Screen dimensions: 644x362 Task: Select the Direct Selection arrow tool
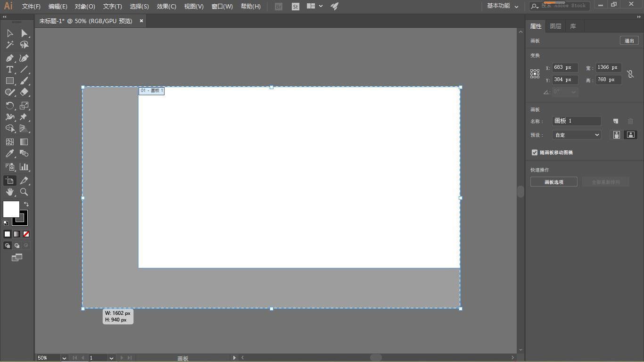pyautogui.click(x=24, y=33)
